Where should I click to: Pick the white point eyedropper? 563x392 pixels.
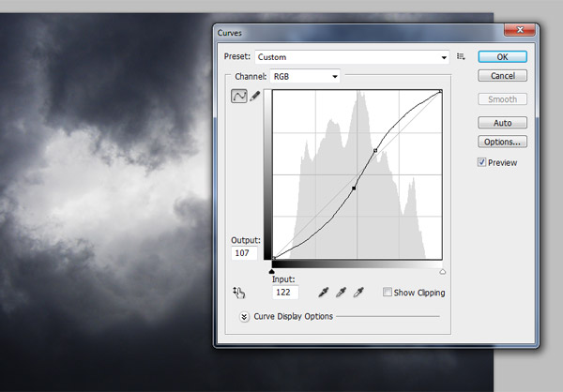[x=358, y=293]
